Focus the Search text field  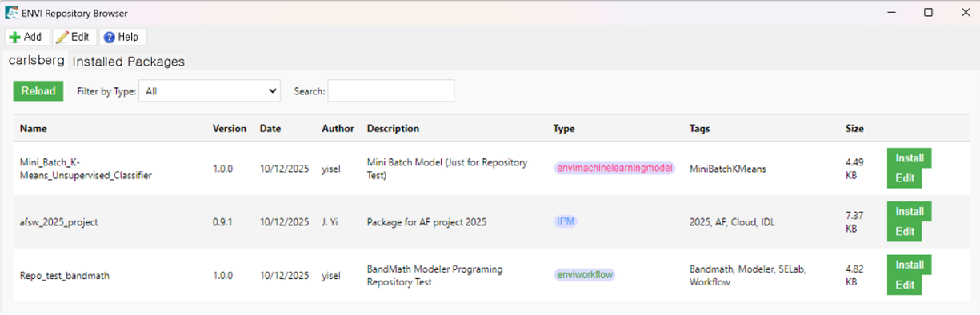(x=391, y=91)
